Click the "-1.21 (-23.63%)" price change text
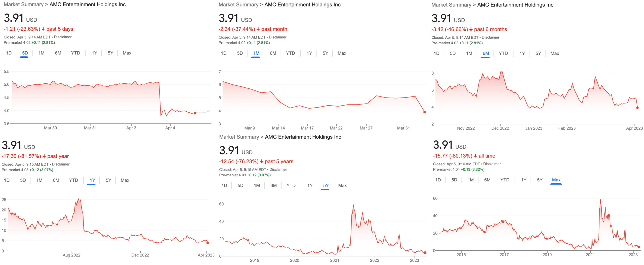The height and width of the screenshot is (265, 644). (x=22, y=29)
